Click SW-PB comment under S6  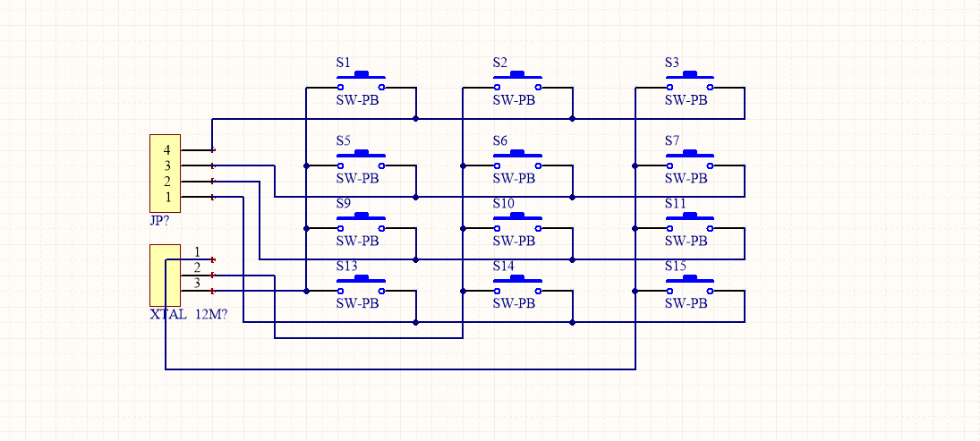click(x=514, y=178)
